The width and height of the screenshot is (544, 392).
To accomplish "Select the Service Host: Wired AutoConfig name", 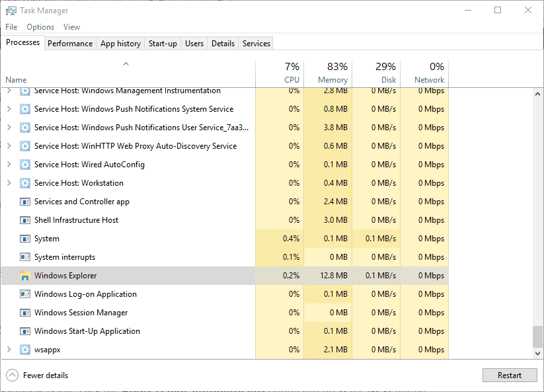I will tap(89, 165).
